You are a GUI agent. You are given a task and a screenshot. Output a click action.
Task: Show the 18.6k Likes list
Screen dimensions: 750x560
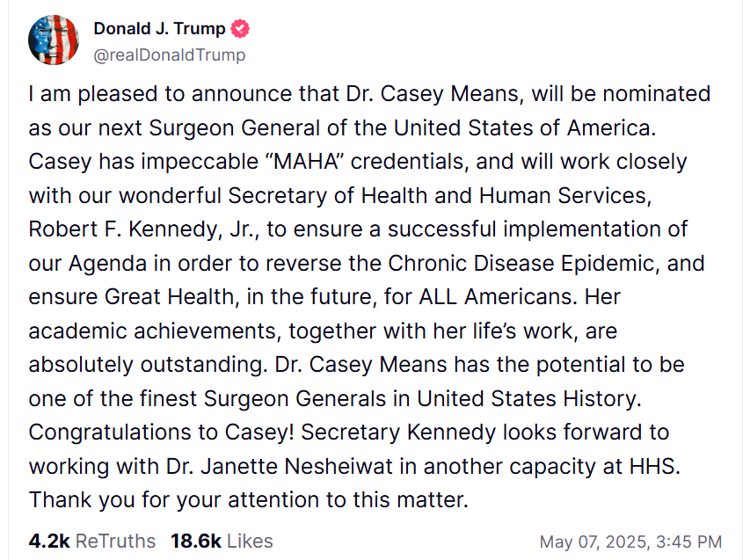[222, 542]
